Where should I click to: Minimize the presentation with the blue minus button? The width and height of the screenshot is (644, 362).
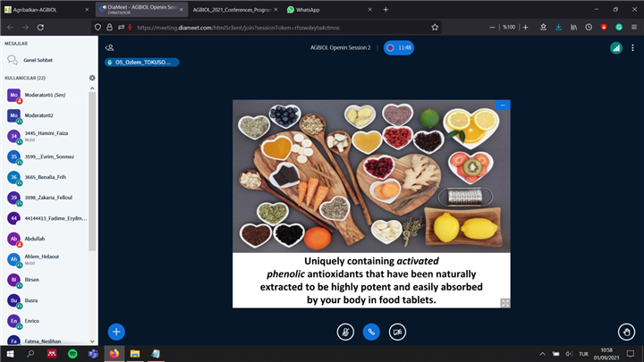[503, 105]
